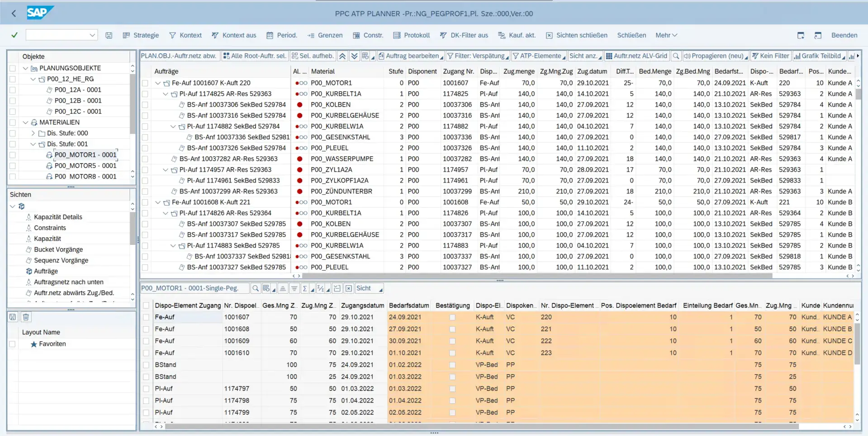Collapse Pl-Auf 1174882 SekBed 529784 node
Screen dimensions: 868x436
coord(173,127)
